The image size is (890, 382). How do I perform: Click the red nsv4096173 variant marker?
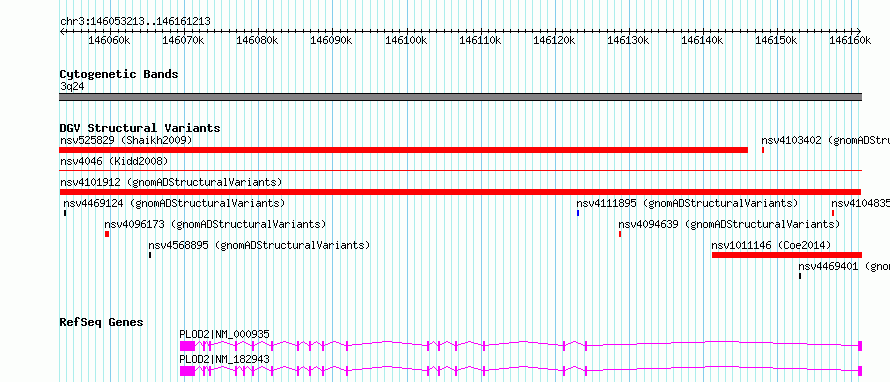point(107,234)
